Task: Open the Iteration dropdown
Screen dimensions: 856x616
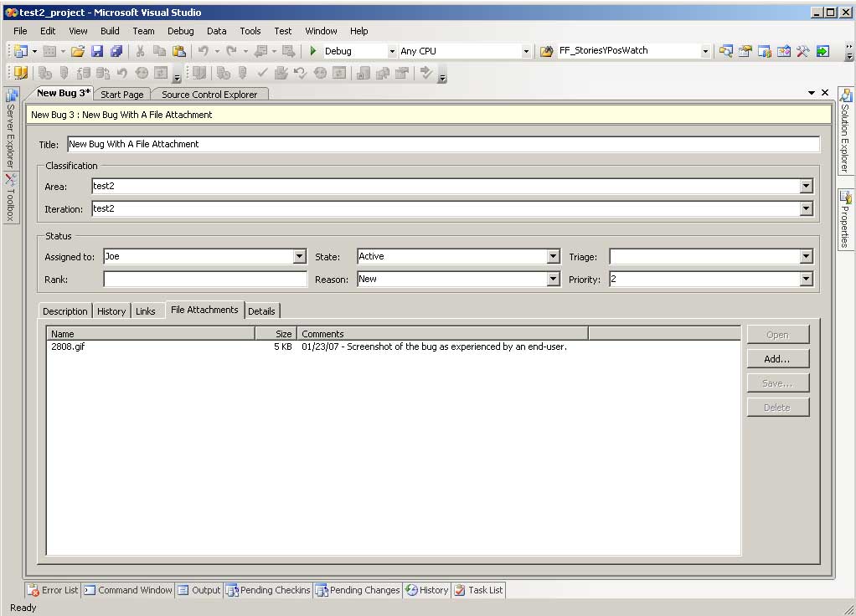Action: 806,208
